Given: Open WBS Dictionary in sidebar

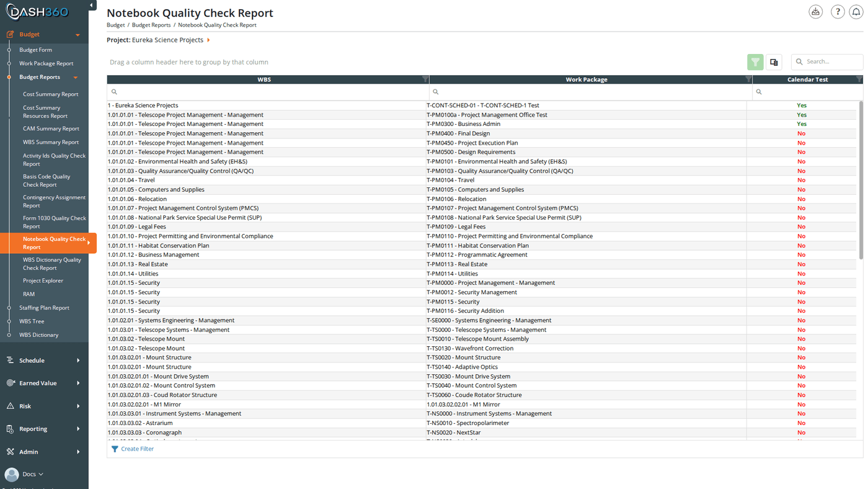Looking at the screenshot, I should click(x=38, y=335).
